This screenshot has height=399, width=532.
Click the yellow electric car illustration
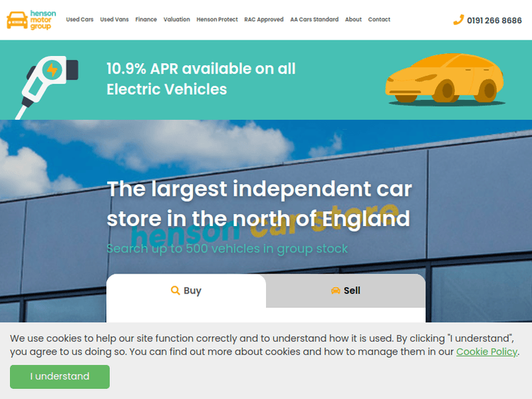click(444, 81)
